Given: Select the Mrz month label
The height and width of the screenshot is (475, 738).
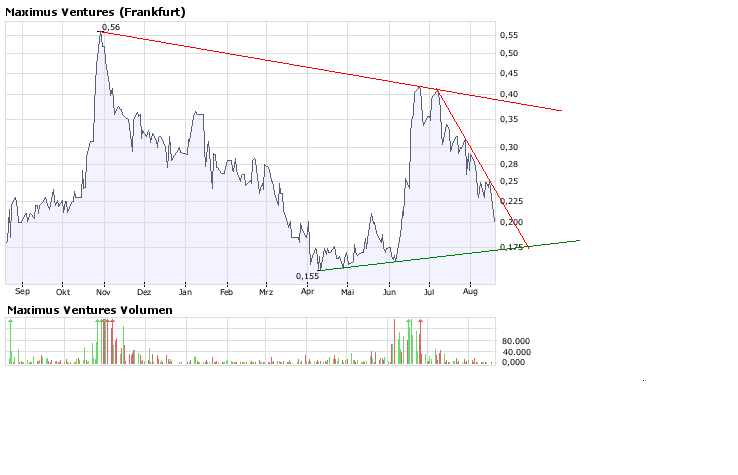Looking at the screenshot, I should (x=266, y=292).
